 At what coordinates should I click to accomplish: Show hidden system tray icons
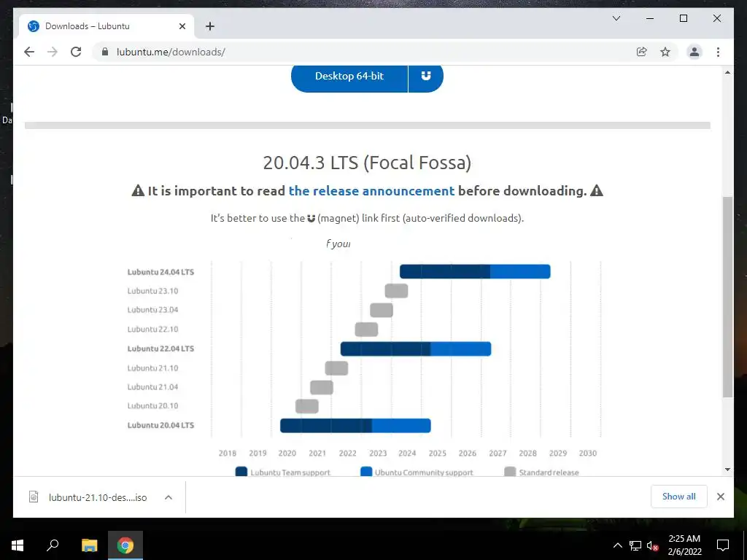617,545
